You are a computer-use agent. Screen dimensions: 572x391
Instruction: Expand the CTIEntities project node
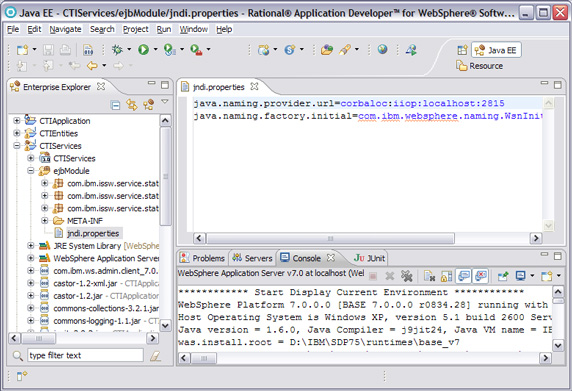point(16,133)
